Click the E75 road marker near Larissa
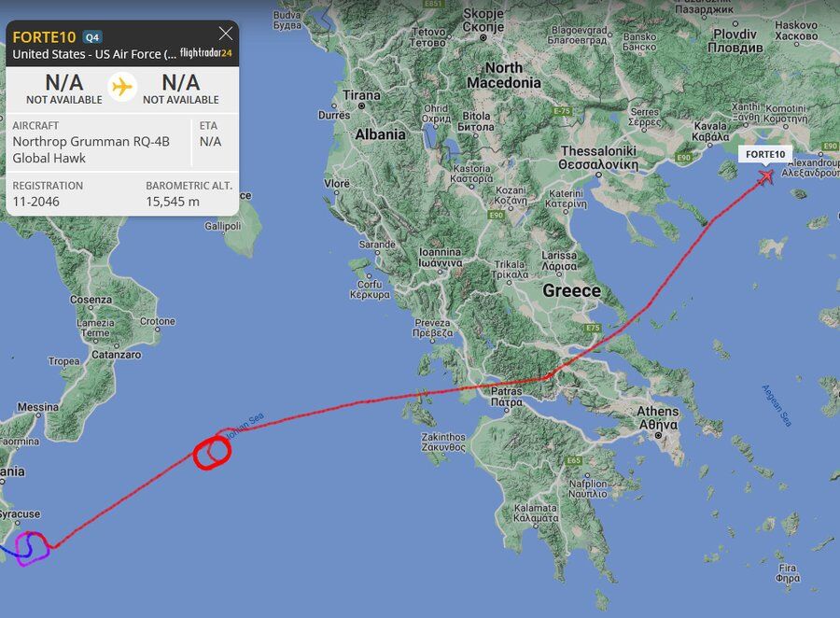 point(593,328)
